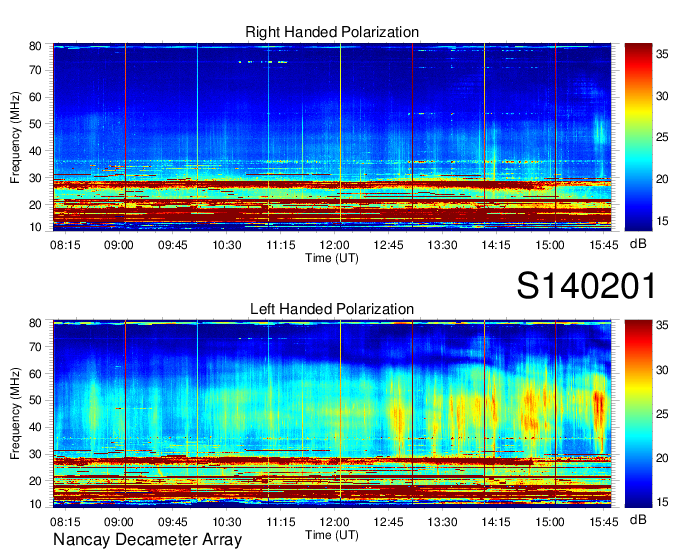This screenshot has width=680, height=552.
Task: Click "10:30" time tick on Left Handed plot
Action: coord(226,521)
